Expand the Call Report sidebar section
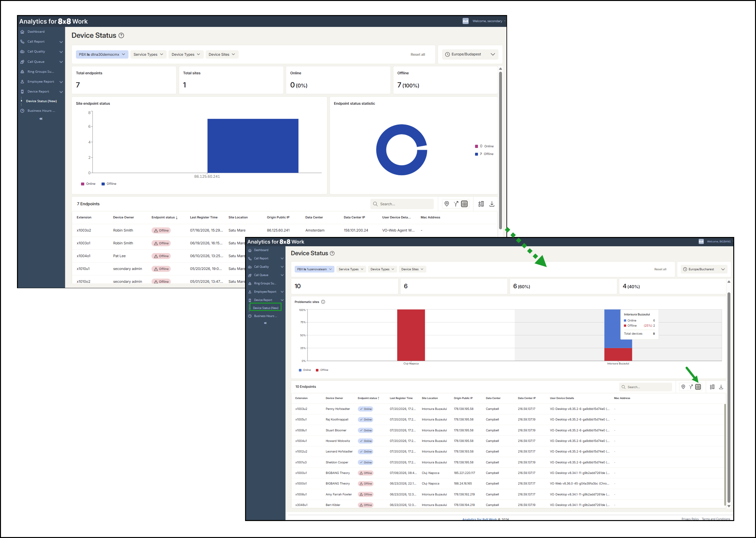Screen dimensions: 756x538 (x=41, y=42)
